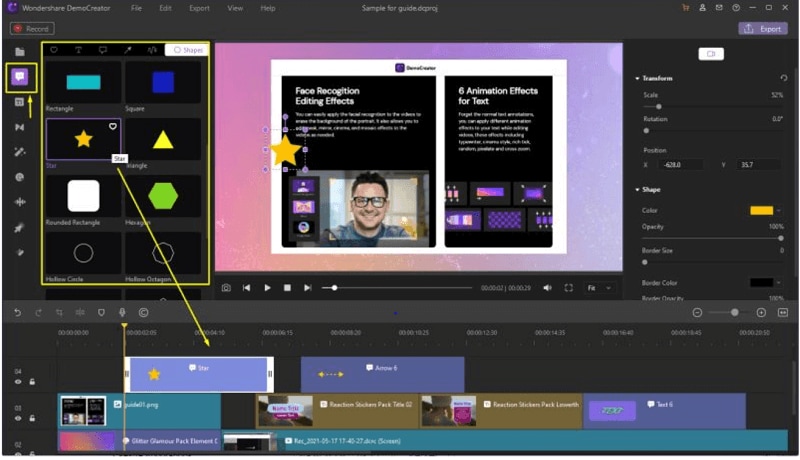Choose the blue Square shape thumbnail
800x460 pixels.
pyautogui.click(x=163, y=83)
